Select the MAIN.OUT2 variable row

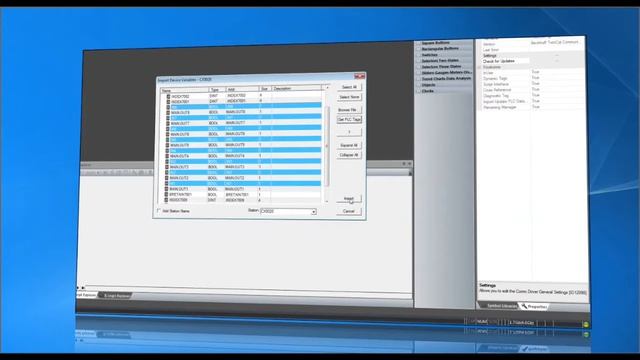[243, 178]
